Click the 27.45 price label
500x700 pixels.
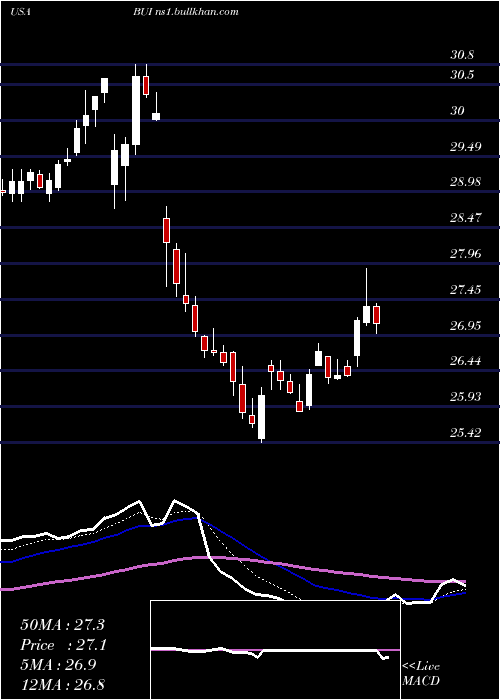[x=465, y=290]
